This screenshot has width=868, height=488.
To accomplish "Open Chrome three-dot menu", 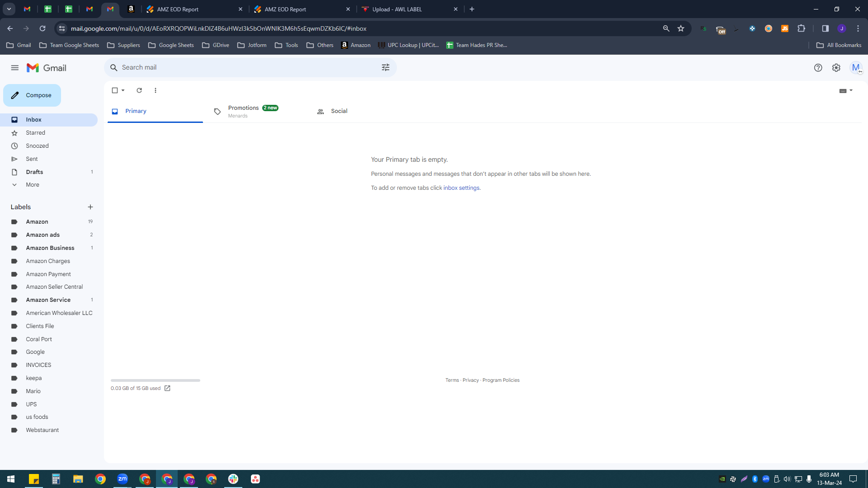I will (x=858, y=28).
